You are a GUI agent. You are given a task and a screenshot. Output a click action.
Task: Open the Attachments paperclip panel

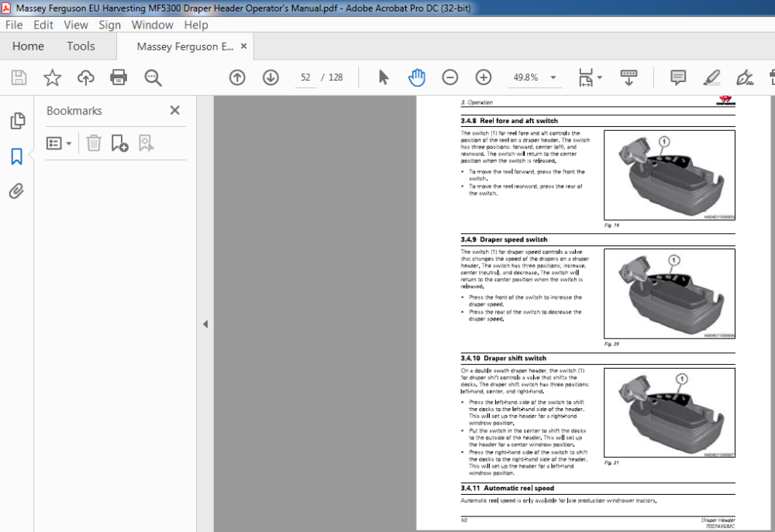click(16, 191)
